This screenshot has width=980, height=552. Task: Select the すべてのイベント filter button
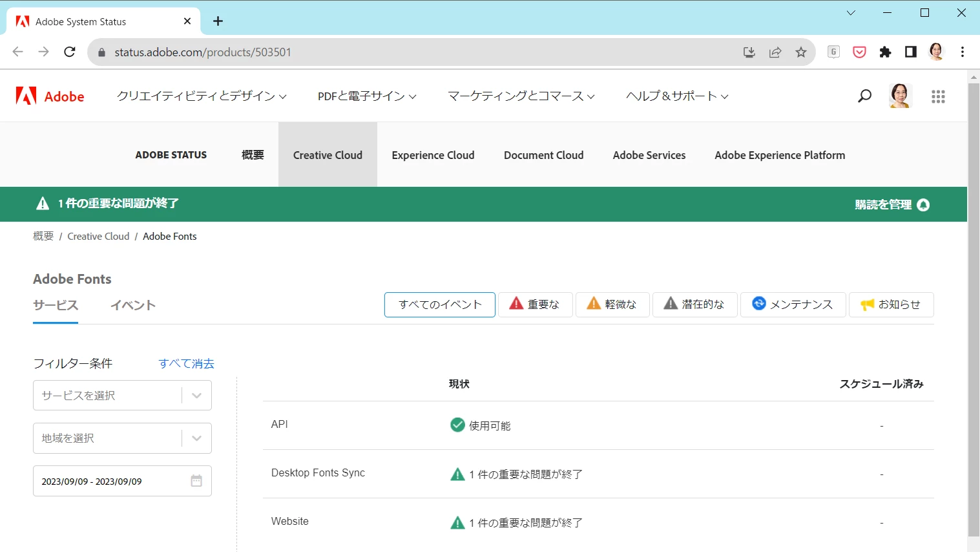[440, 304]
